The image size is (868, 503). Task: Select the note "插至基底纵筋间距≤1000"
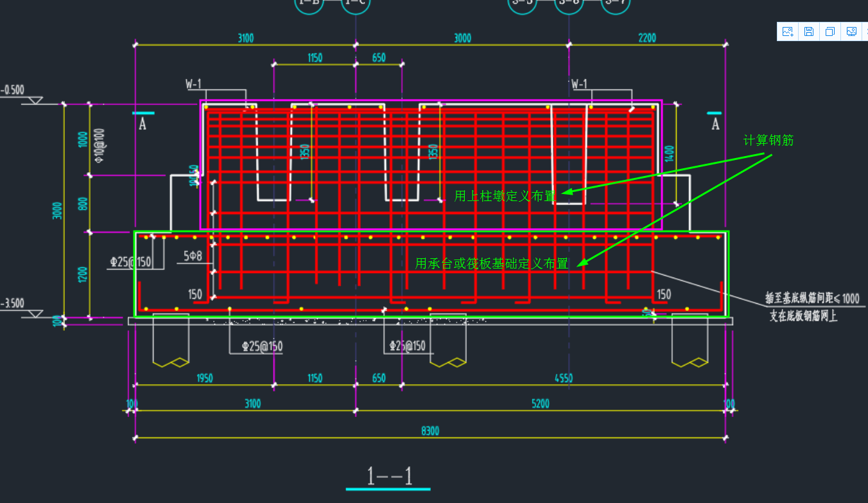[812, 298]
